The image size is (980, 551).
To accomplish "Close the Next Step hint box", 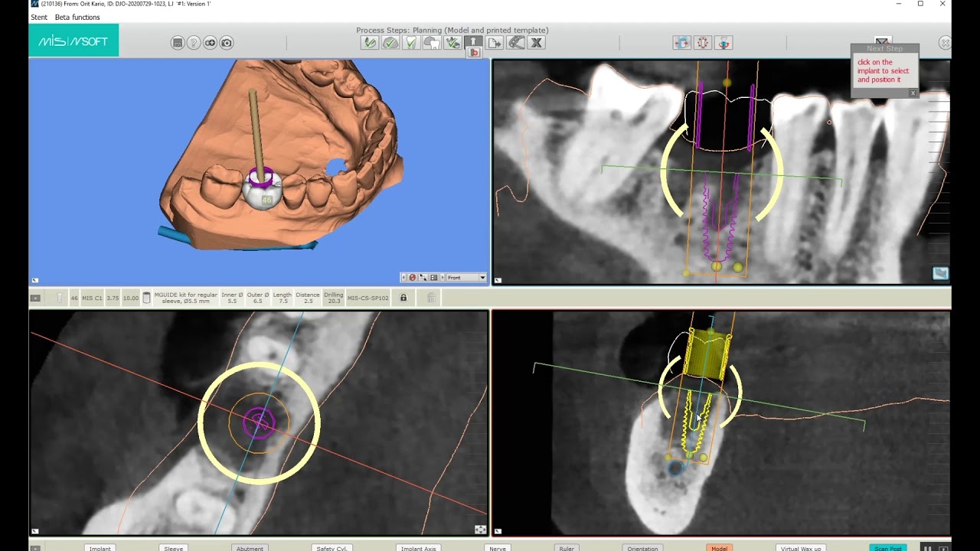I will point(913,93).
